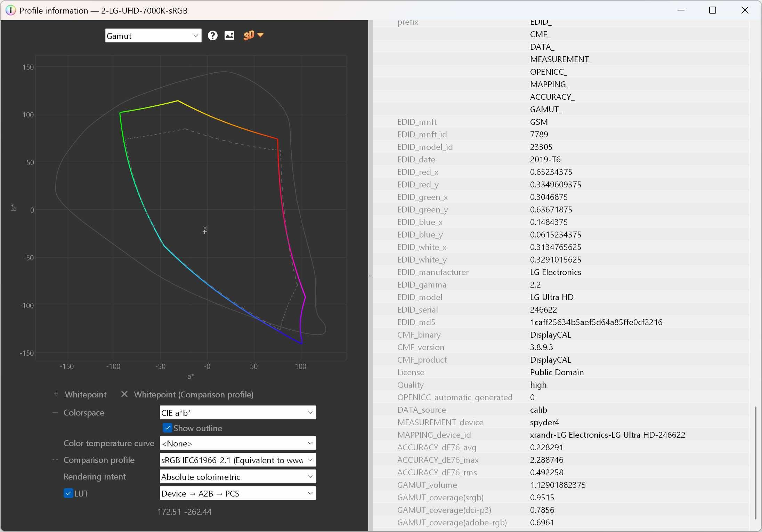Viewport: 762px width, 532px height.
Task: Click the application icon in title bar
Action: (x=10, y=10)
